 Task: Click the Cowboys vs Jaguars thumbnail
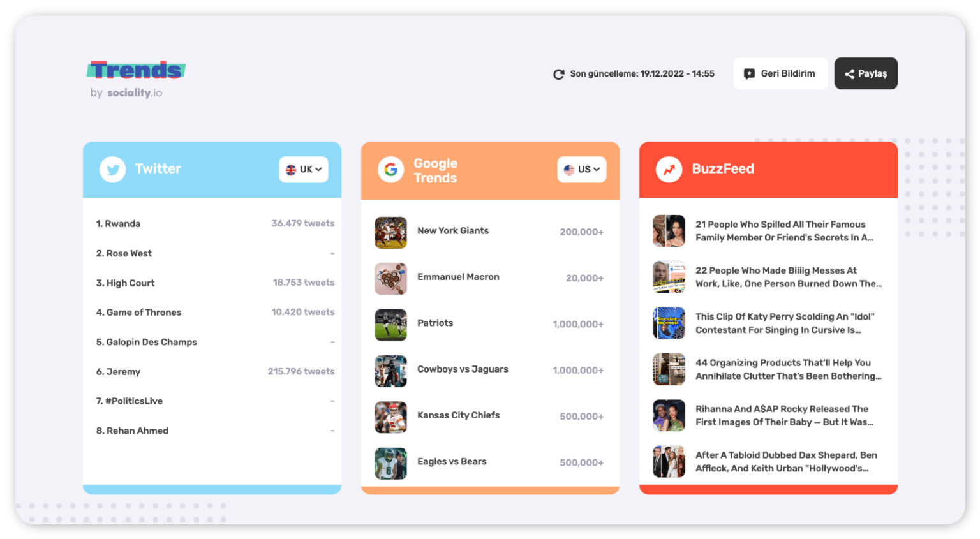[x=391, y=371]
